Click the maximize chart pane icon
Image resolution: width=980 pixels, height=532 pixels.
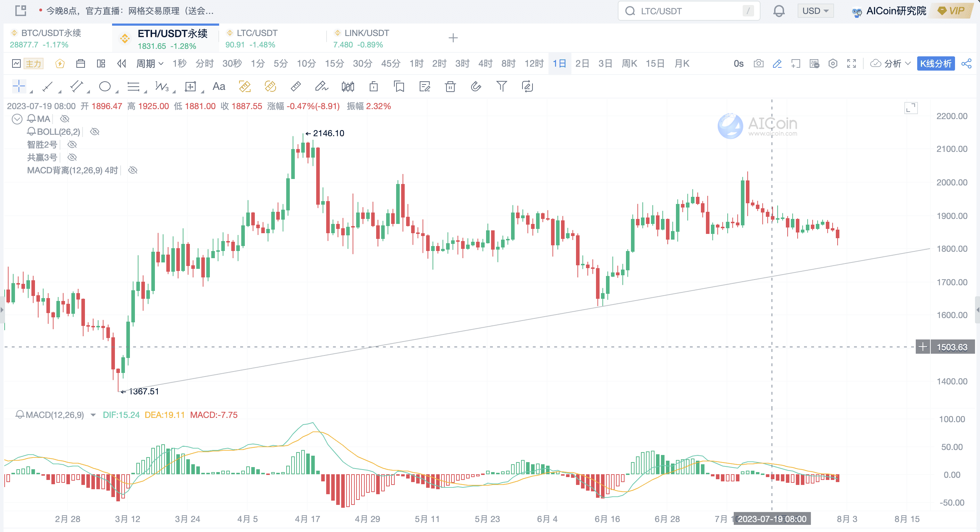[x=911, y=108]
